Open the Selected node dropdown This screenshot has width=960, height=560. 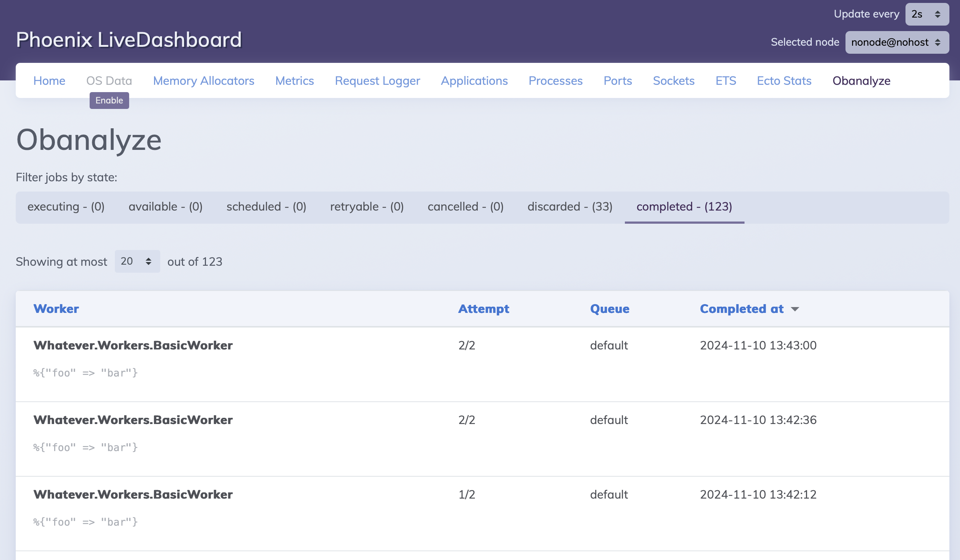pos(896,42)
